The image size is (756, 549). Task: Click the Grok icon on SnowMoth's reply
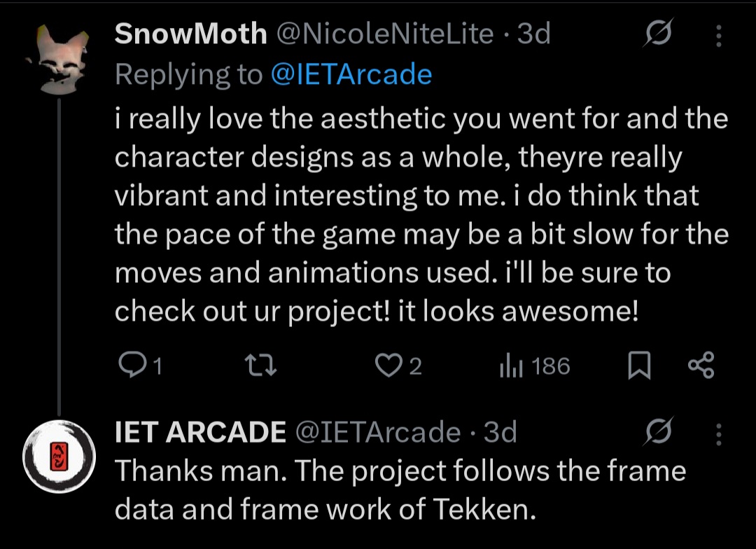[658, 33]
